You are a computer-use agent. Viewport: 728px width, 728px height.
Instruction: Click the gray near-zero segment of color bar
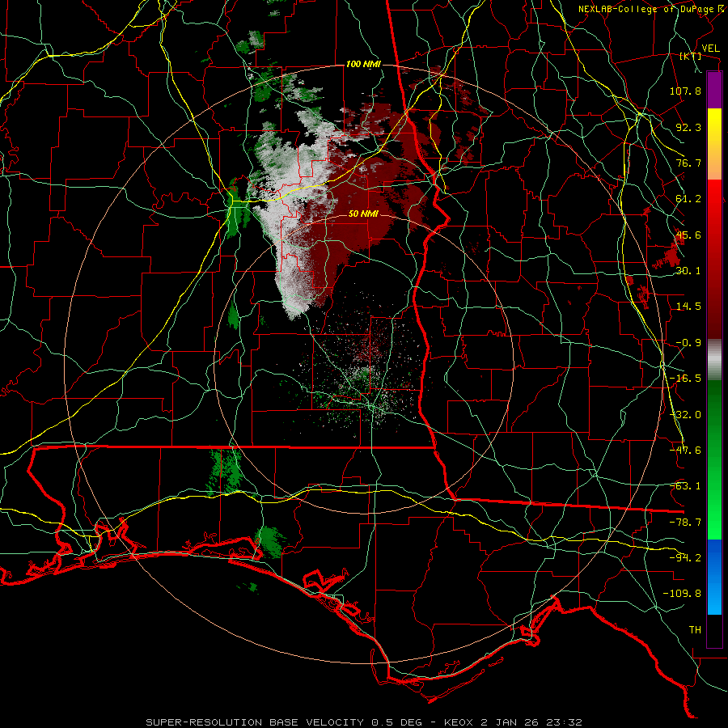click(x=714, y=360)
